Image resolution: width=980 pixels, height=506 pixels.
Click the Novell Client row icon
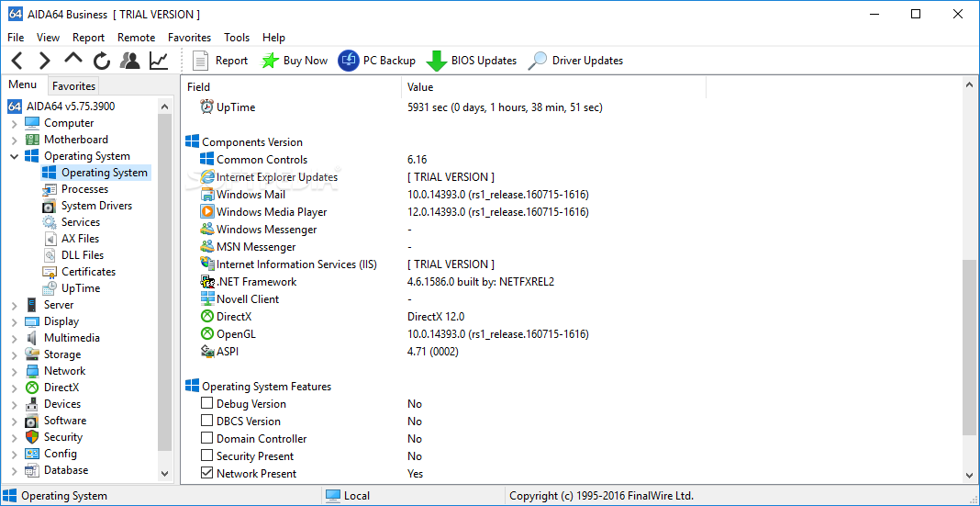click(x=206, y=299)
